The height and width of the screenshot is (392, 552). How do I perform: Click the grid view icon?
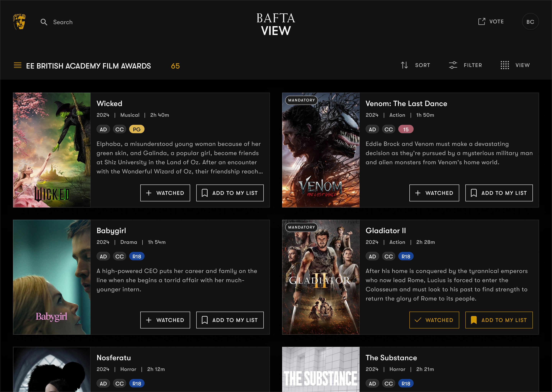coord(505,65)
